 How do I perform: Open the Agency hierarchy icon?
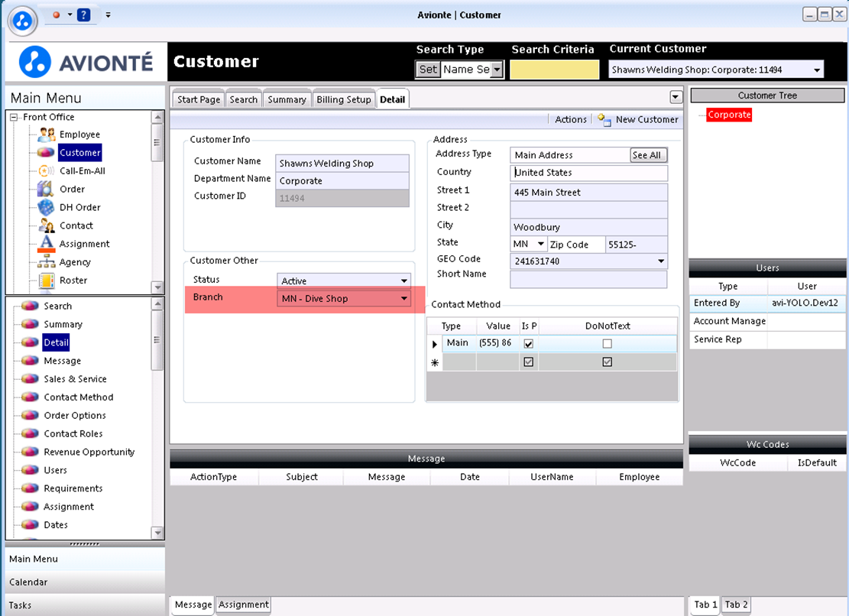click(47, 262)
